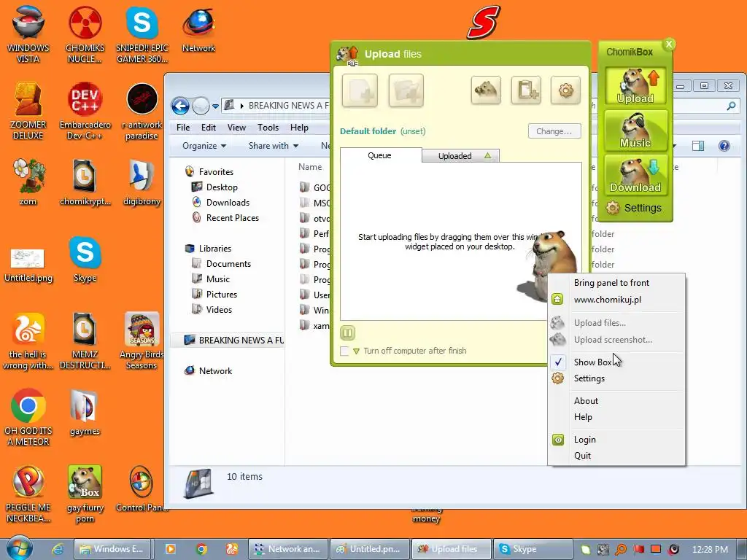This screenshot has width=747, height=560.
Task: Open the Tools menu in Explorer
Action: coord(268,128)
